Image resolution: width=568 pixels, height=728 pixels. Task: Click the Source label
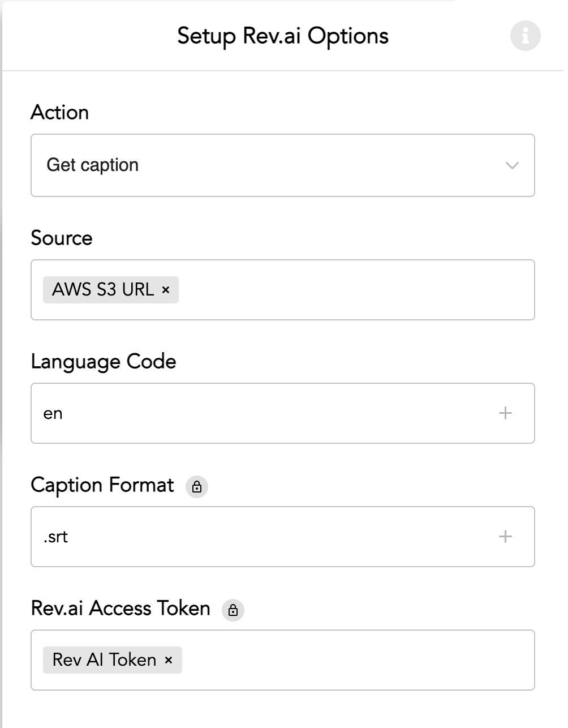(x=62, y=238)
